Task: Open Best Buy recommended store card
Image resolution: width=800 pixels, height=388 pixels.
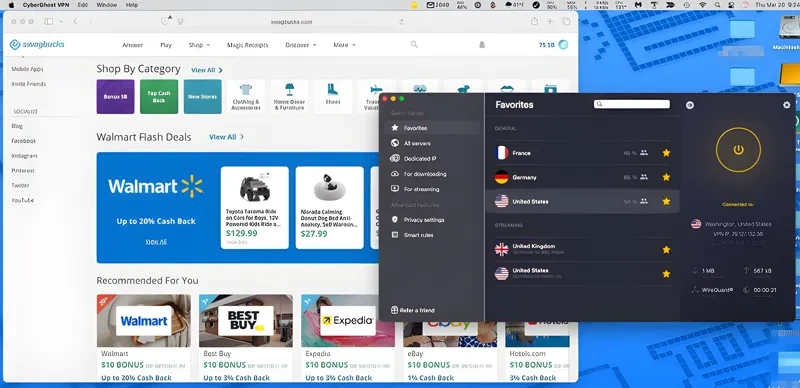Action: (246, 337)
